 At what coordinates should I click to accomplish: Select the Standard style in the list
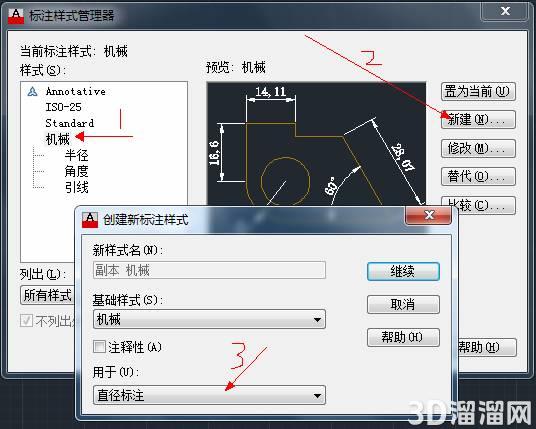(70, 123)
